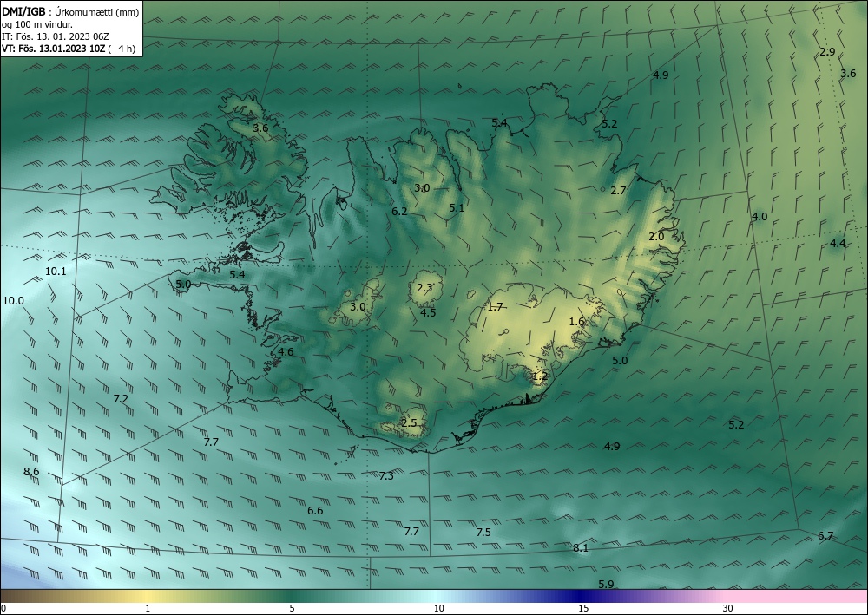This screenshot has height=615, width=868.
Task: Click the 2.3 value on Hofsjökull glacier
Action: [x=424, y=288]
